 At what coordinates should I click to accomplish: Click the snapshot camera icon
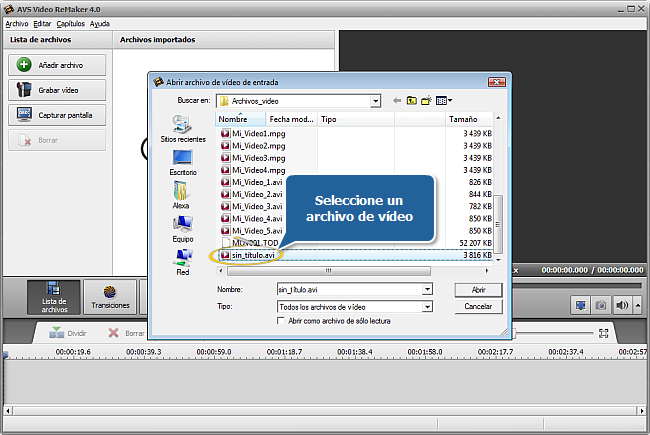click(x=601, y=305)
